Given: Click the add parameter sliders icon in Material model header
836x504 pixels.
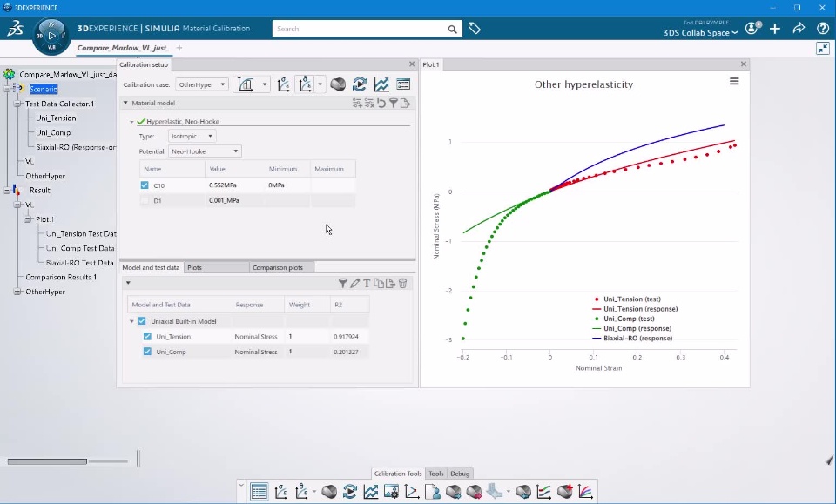Looking at the screenshot, I should [357, 103].
